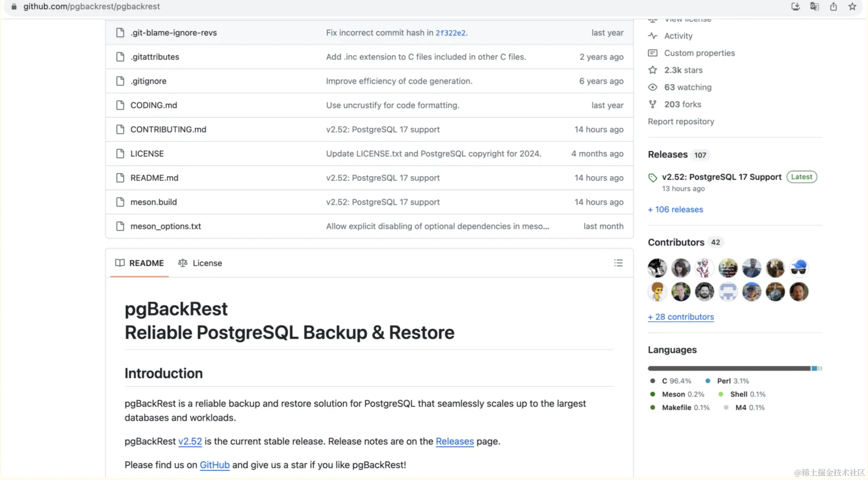Click the first contributor avatar
Viewport: 868px width, 480px height.
coord(657,268)
